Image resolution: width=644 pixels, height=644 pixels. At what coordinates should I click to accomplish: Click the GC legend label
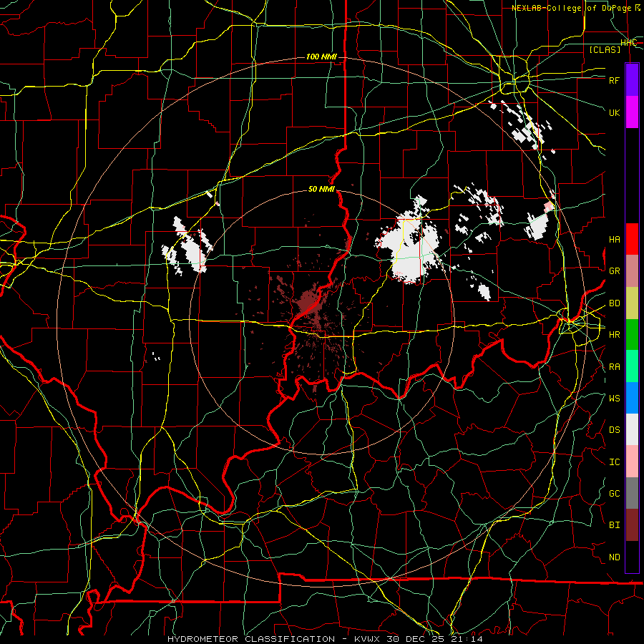pyautogui.click(x=614, y=494)
